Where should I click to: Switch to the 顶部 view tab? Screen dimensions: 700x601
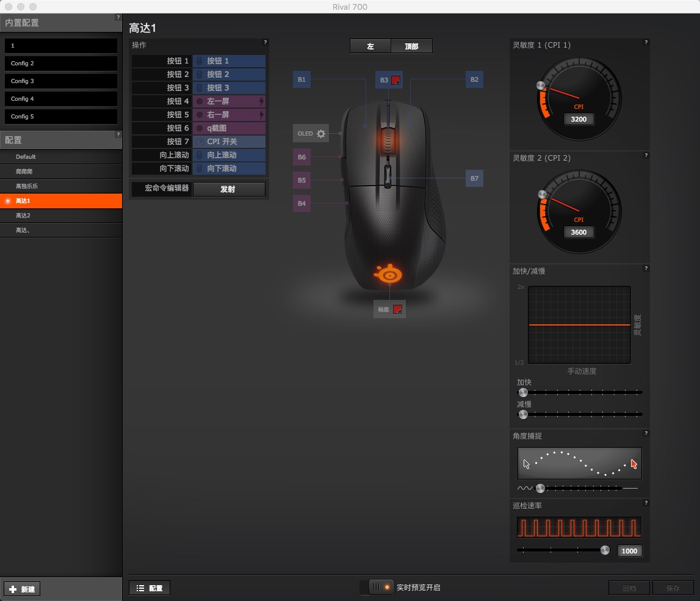click(x=411, y=46)
